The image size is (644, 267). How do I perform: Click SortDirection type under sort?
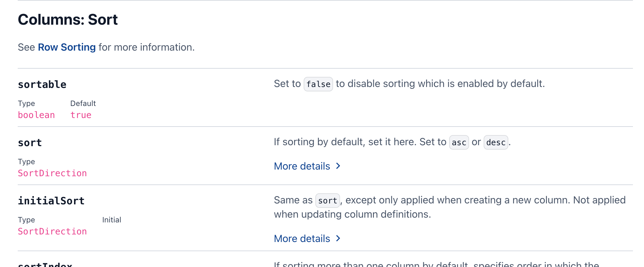(x=52, y=173)
